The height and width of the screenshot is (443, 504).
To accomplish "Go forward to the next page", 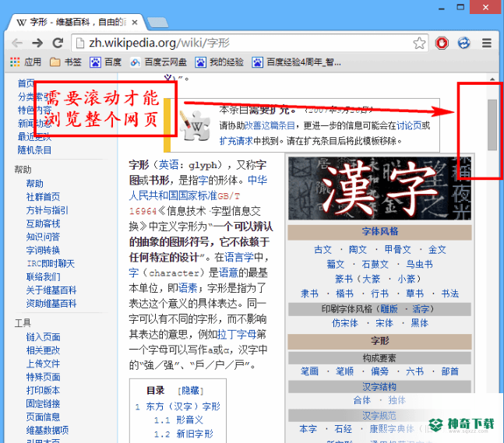I will 37,43.
